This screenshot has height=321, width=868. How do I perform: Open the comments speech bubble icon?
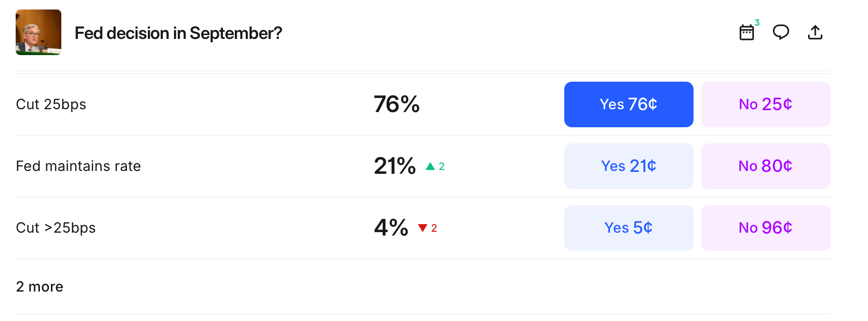coord(781,32)
